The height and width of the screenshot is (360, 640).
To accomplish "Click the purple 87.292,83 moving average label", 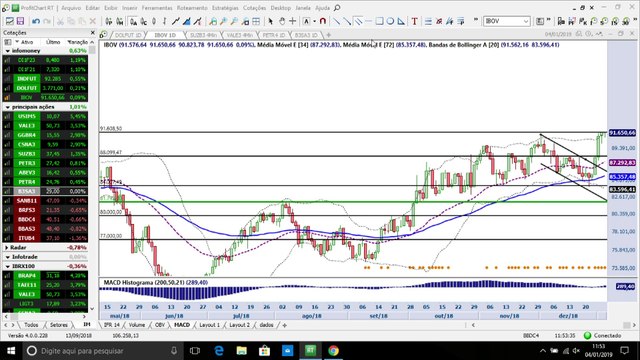I will click(x=622, y=163).
